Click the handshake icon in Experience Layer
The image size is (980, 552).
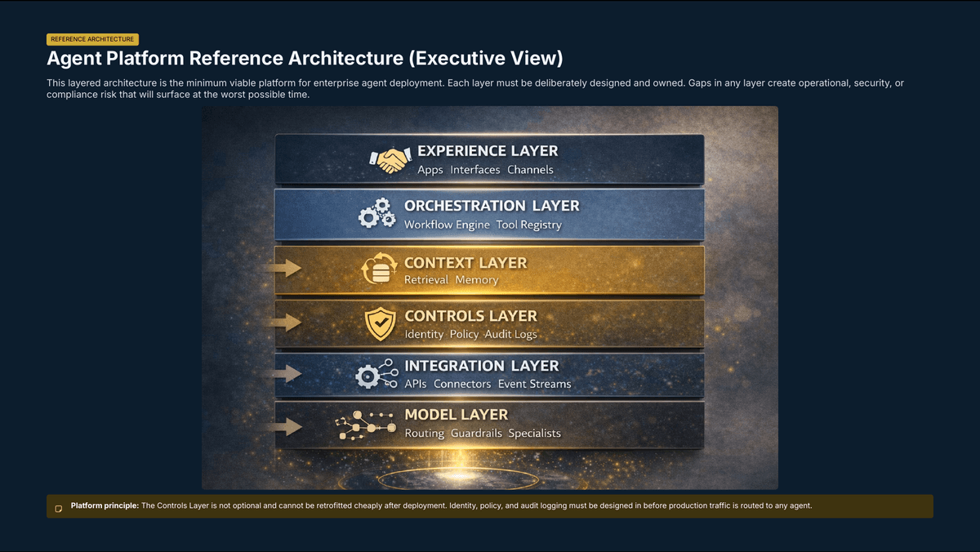pyautogui.click(x=390, y=159)
